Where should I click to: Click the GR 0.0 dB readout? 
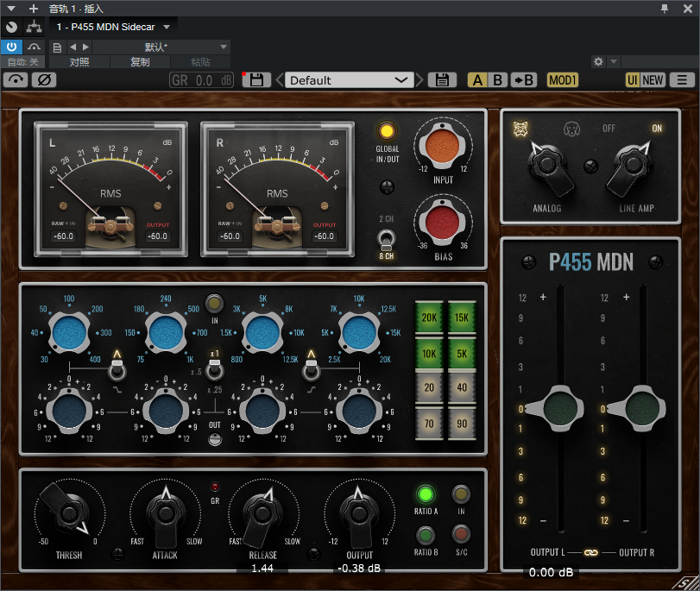201,80
